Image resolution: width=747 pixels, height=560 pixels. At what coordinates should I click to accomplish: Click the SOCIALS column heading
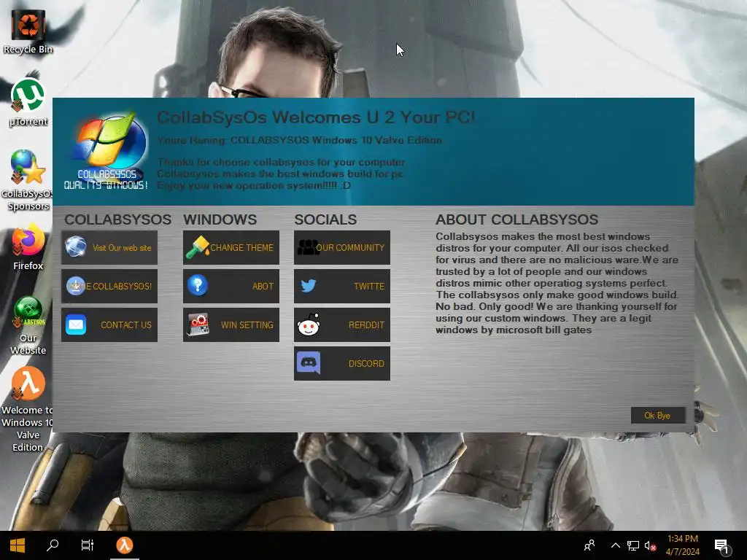[325, 219]
